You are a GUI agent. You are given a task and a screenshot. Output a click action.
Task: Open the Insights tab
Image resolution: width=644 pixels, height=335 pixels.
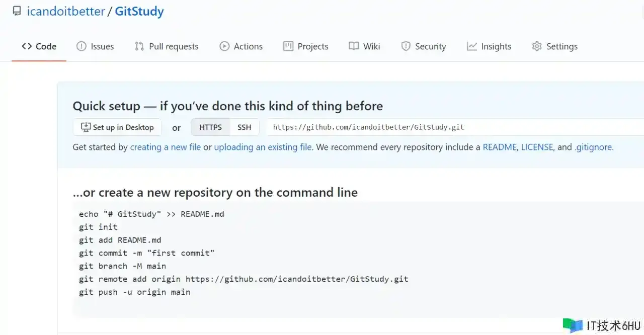coord(489,46)
